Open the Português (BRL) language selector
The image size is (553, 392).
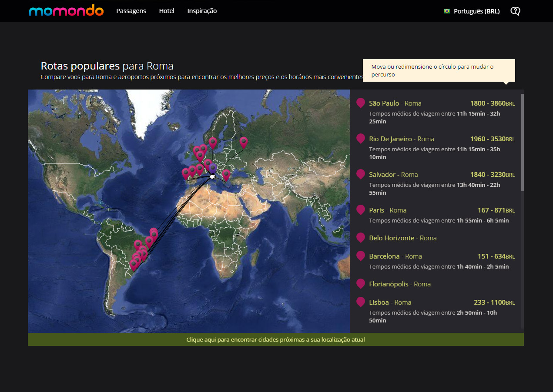tap(476, 11)
